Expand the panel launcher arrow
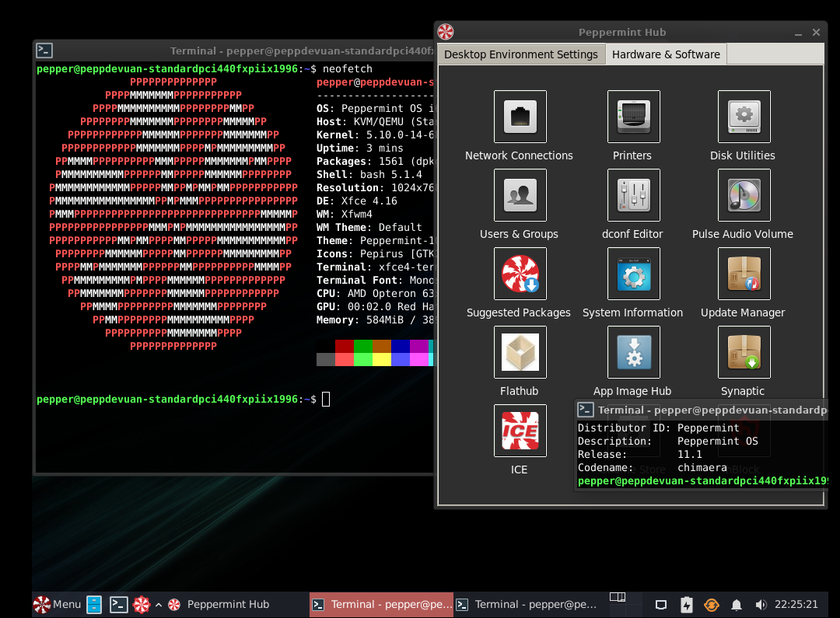The height and width of the screenshot is (618, 840). pos(159,605)
